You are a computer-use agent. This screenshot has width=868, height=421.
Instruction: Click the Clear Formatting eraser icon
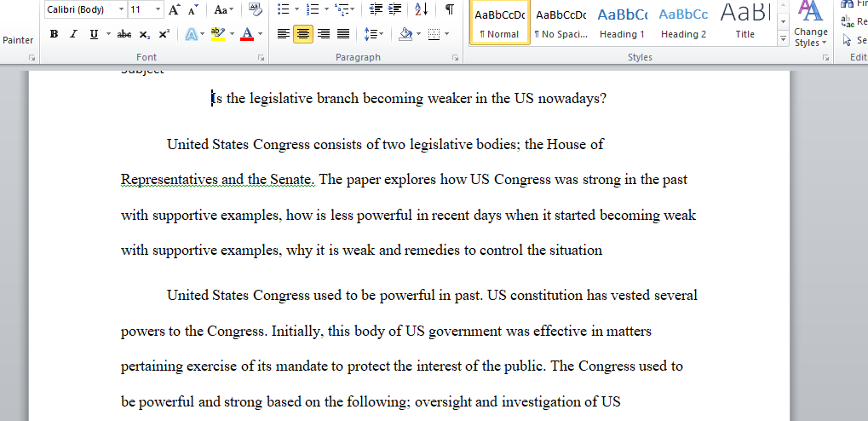click(256, 9)
